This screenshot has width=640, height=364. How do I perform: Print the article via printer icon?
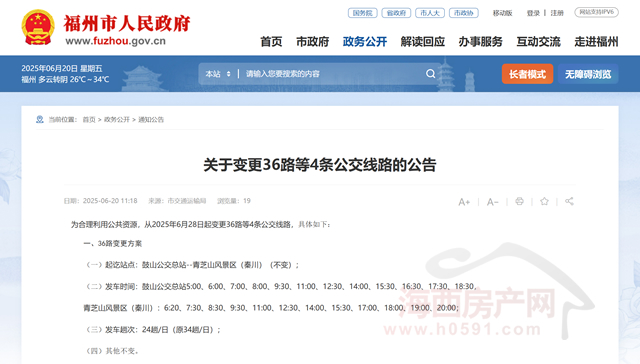[x=519, y=201]
